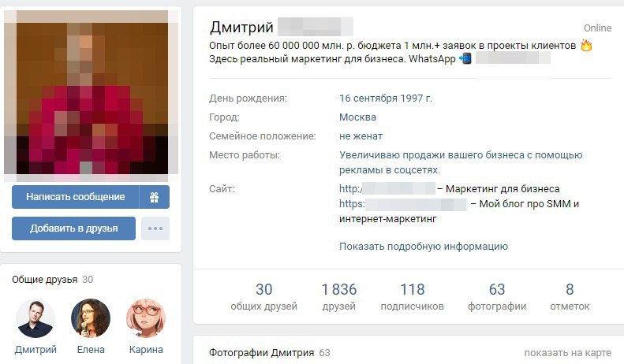Open the 118 подписчиков counter
624x364 pixels.
[413, 296]
